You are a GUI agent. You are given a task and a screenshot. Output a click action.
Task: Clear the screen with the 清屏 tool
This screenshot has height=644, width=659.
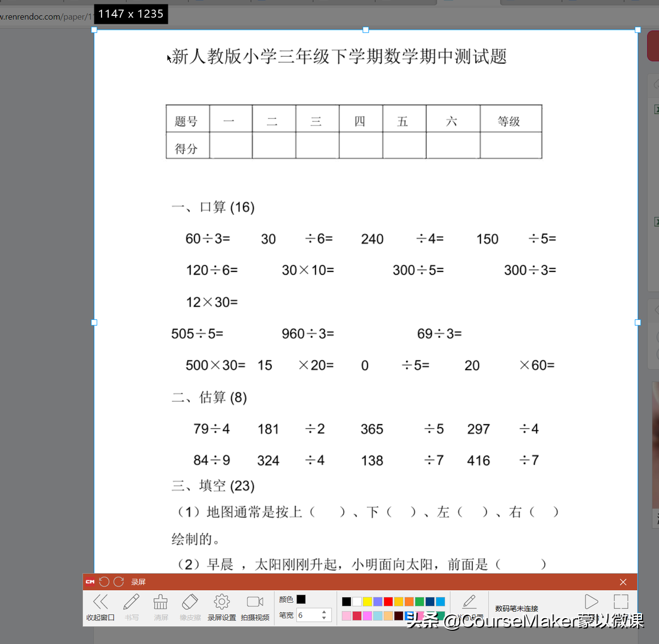[x=161, y=607]
